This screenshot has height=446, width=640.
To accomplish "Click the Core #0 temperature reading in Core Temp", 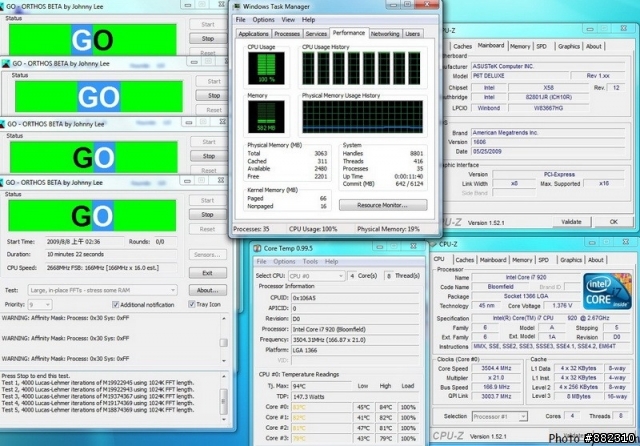I will click(x=322, y=407).
